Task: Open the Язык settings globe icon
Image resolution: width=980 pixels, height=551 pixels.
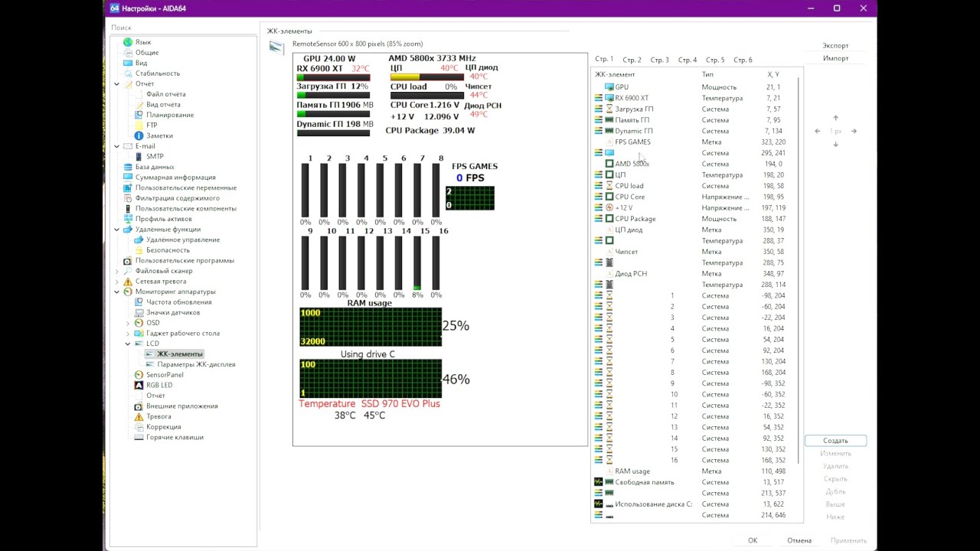Action: 128,42
